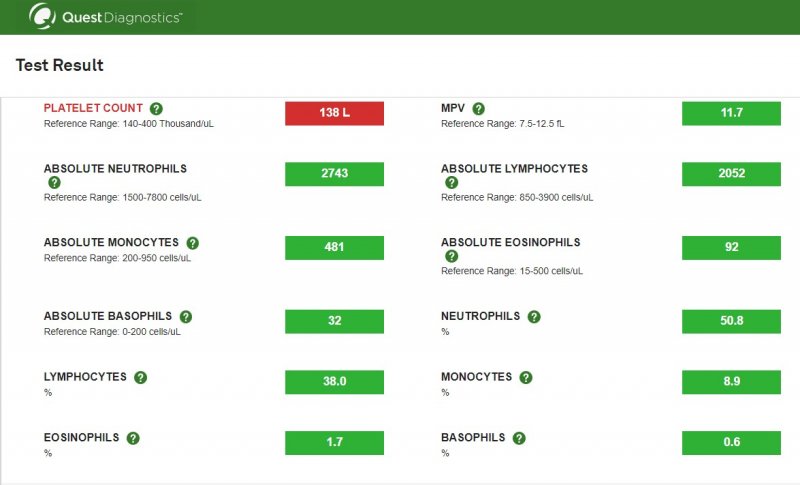Show info for ABSOLUTE NEUTROPHILS help icon
800x485 pixels.
pos(54,183)
